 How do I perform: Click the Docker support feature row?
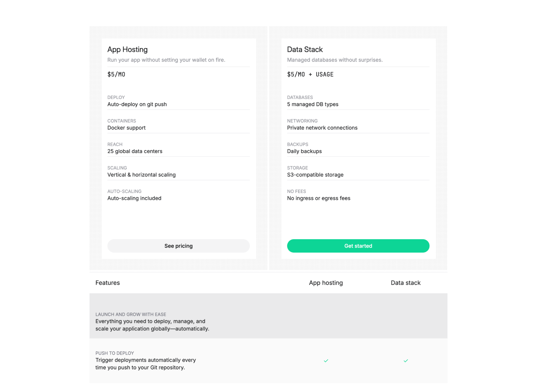click(x=126, y=128)
